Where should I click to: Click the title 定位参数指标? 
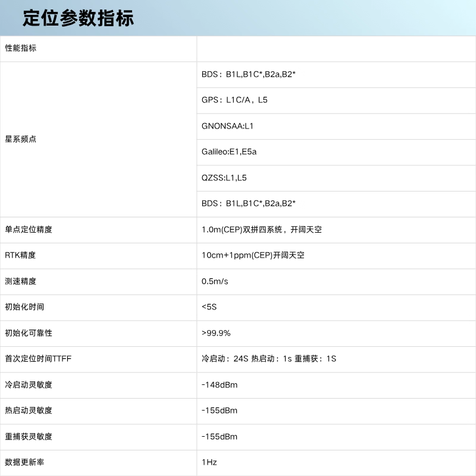(x=78, y=18)
